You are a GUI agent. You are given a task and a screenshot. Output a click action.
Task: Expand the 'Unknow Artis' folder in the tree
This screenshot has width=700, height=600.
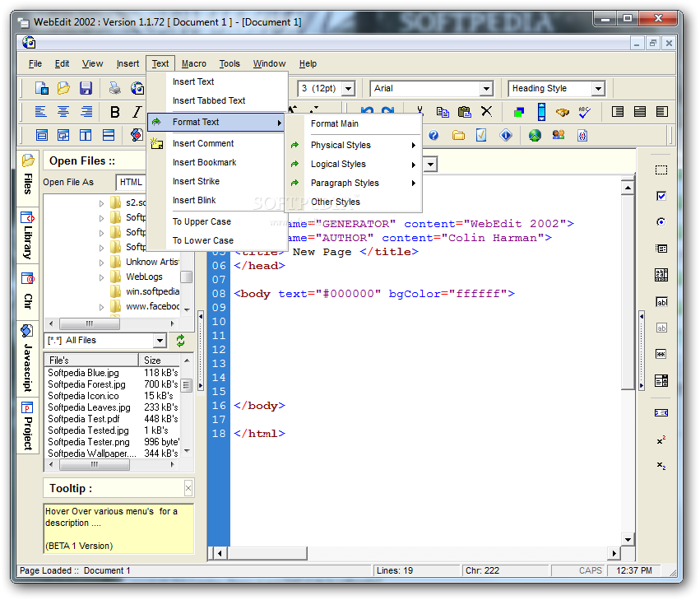click(x=101, y=263)
